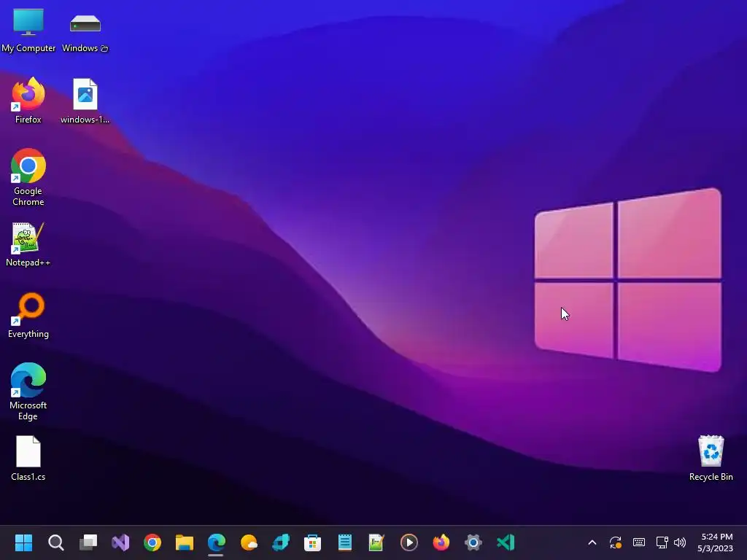This screenshot has width=747, height=560.
Task: Open the media player taskbar icon
Action: tap(409, 542)
